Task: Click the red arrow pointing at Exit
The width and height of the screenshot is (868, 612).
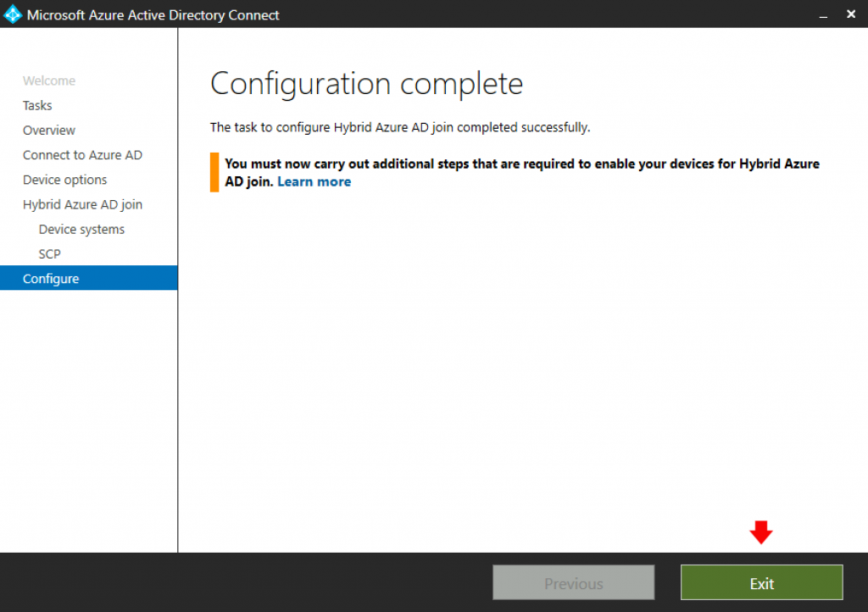Action: coord(760,532)
